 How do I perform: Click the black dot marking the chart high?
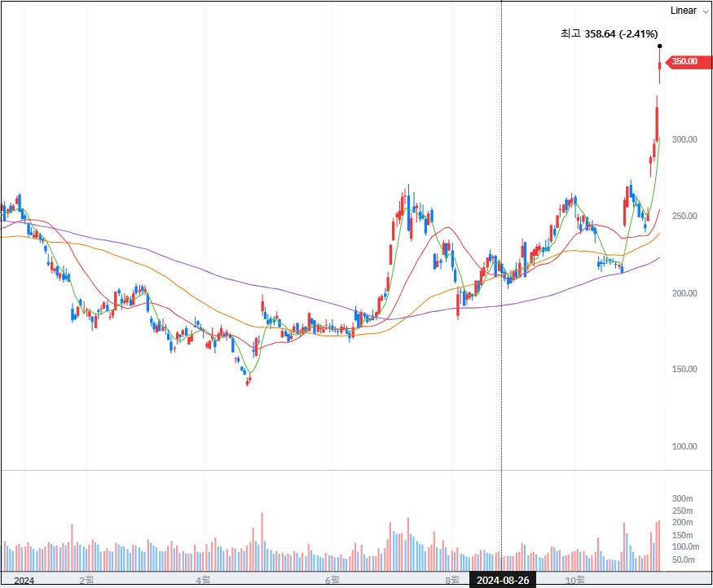(x=660, y=46)
